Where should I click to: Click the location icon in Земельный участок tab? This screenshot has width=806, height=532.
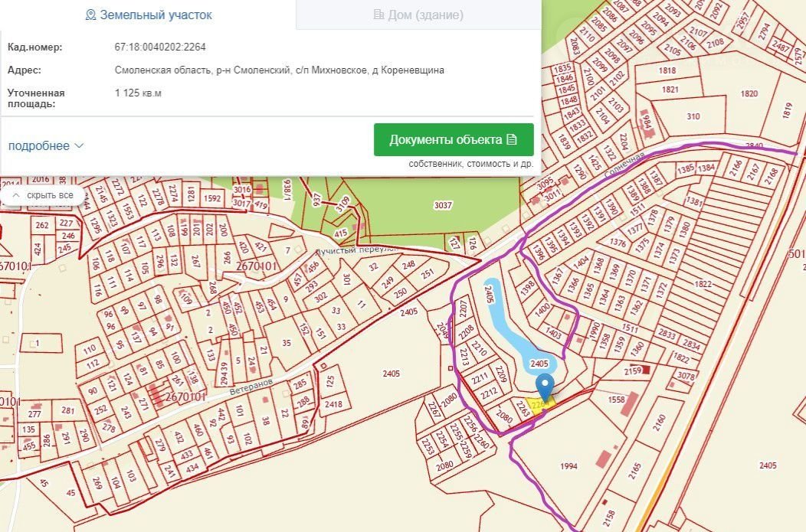pos(91,15)
